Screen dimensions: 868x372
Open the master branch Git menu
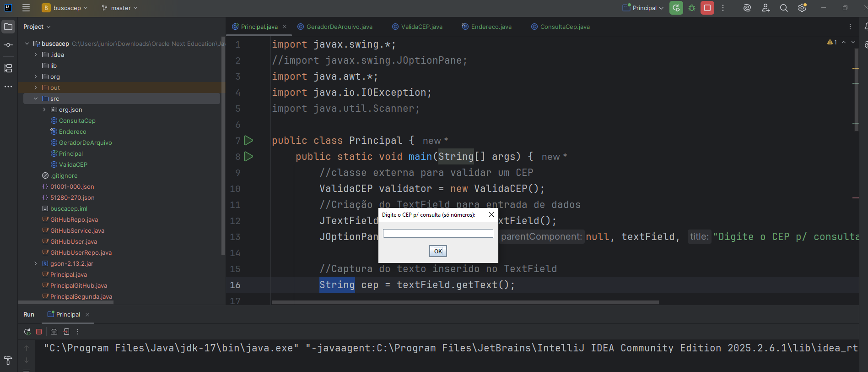119,8
